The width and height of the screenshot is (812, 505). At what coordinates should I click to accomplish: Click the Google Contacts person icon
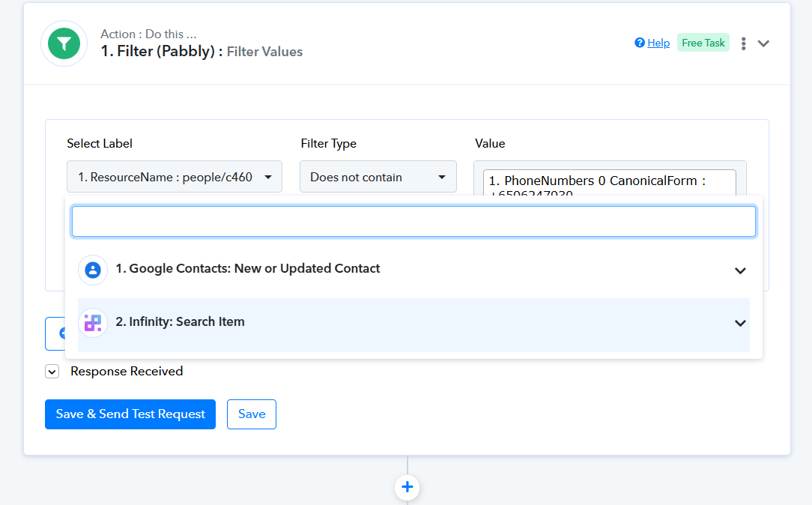[x=93, y=270]
